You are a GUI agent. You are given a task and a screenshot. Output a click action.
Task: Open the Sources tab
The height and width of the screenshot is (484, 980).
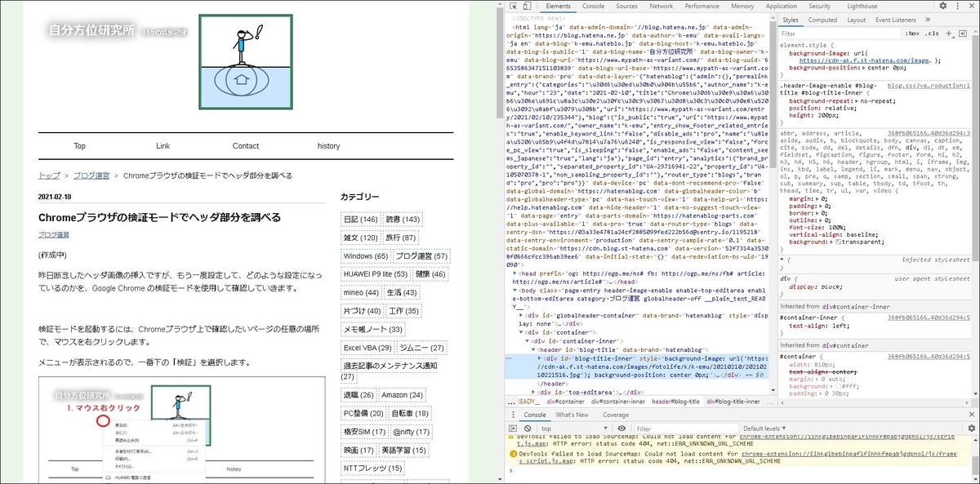pyautogui.click(x=627, y=6)
